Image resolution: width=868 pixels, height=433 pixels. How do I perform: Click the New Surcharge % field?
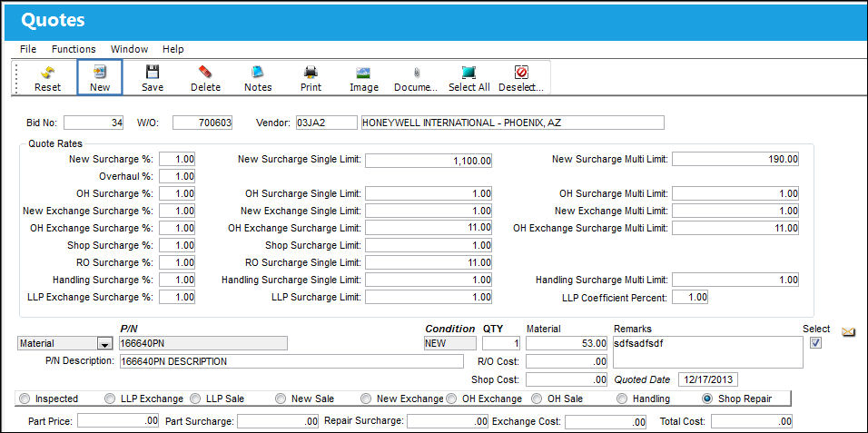pyautogui.click(x=177, y=160)
